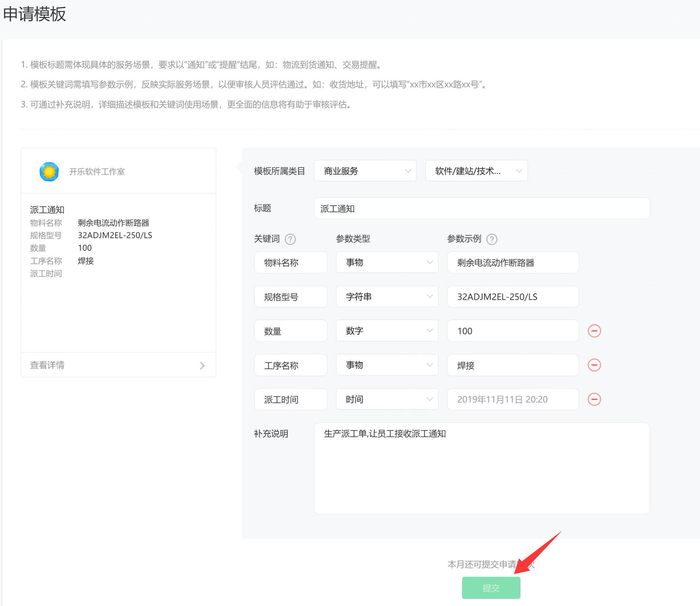Click the 开乐软件工作室 sun avatar
This screenshot has height=606, width=700.
coord(49,172)
